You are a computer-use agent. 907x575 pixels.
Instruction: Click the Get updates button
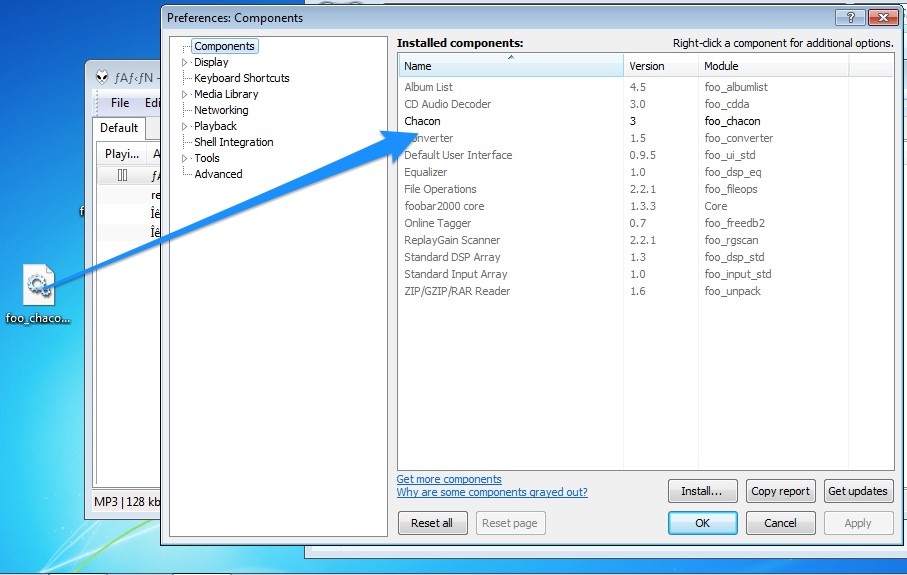click(858, 491)
